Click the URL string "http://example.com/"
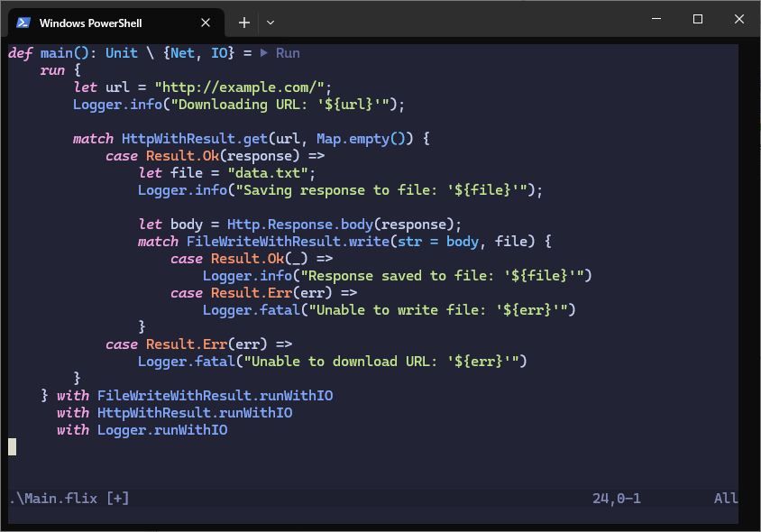This screenshot has width=761, height=532. click(239, 87)
